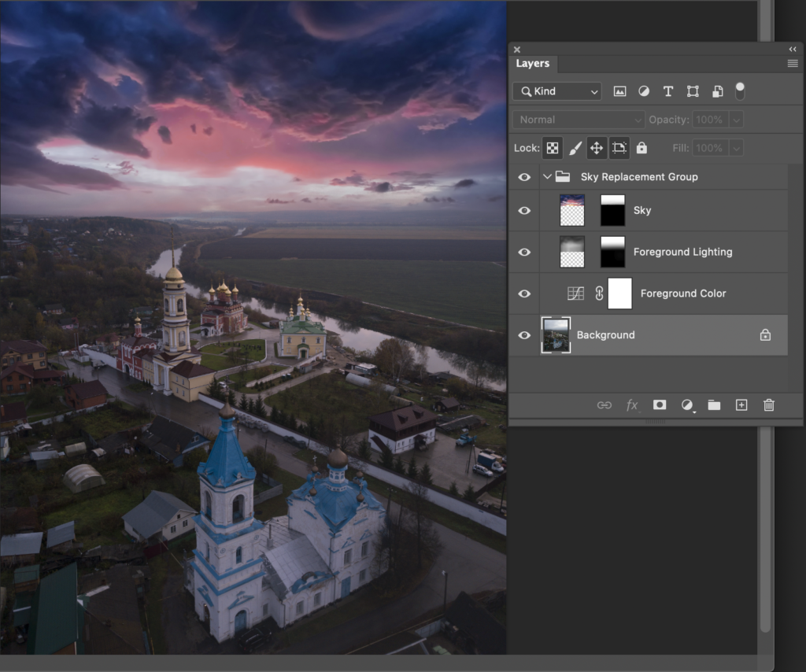806x672 pixels.
Task: Click the lock transparent pixels icon
Action: 553,148
